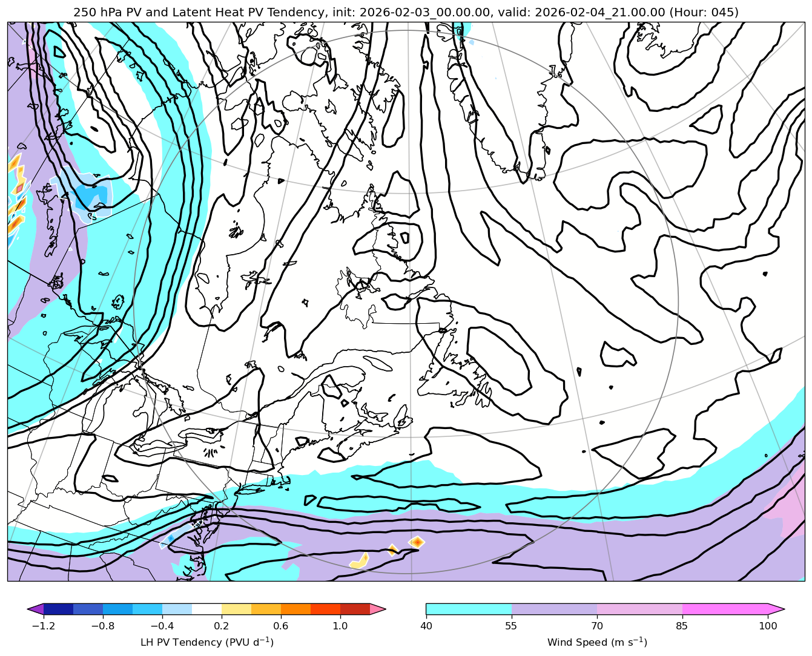
Task: Click the dark navy swatch in the PV tendency colorbar
Action: [58, 609]
